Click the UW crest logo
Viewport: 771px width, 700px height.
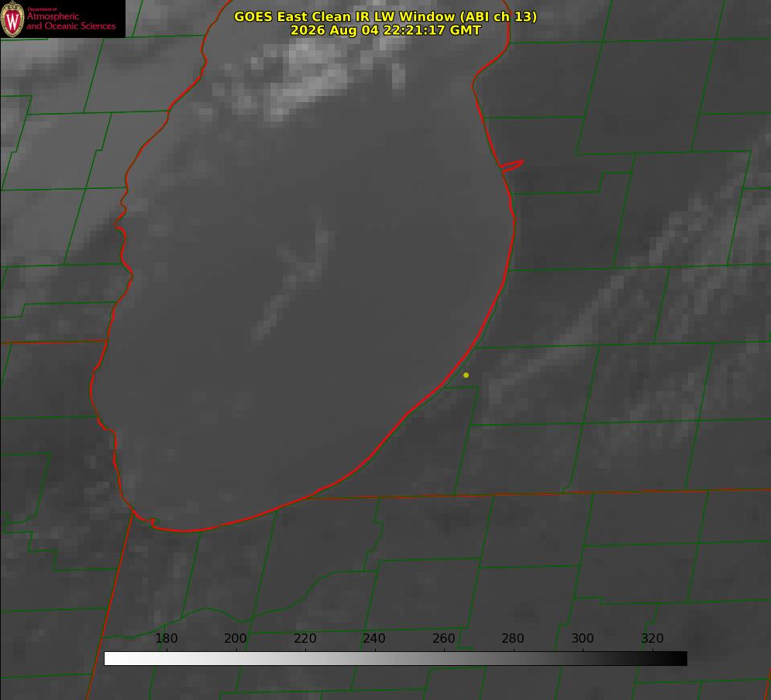point(12,19)
